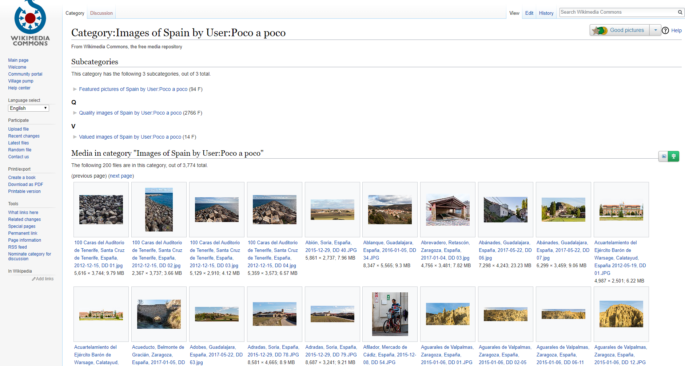Viewport: 685px width, 366px height.
Task: Open Upload file in the sidebar
Action: point(18,129)
